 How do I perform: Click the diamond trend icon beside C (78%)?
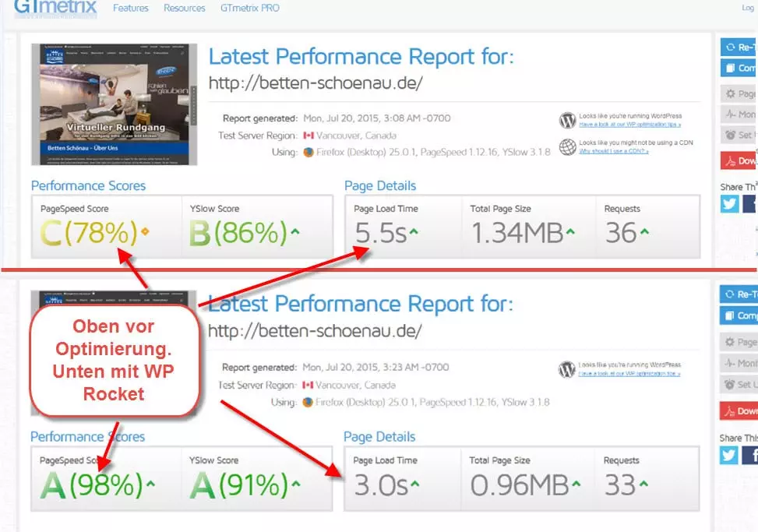pos(145,232)
